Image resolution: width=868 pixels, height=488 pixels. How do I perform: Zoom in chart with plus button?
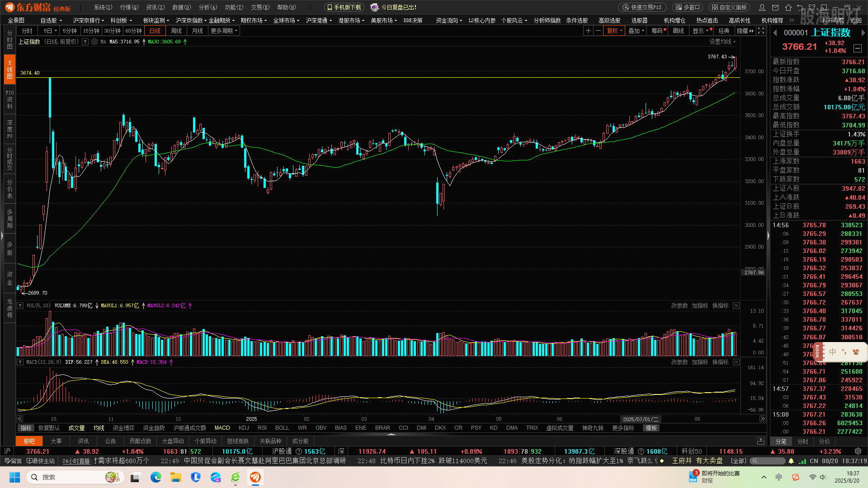pos(588,31)
